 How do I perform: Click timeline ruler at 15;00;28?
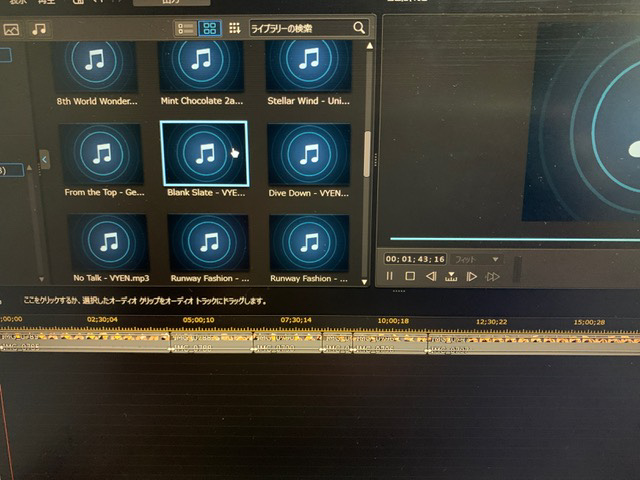click(x=589, y=322)
